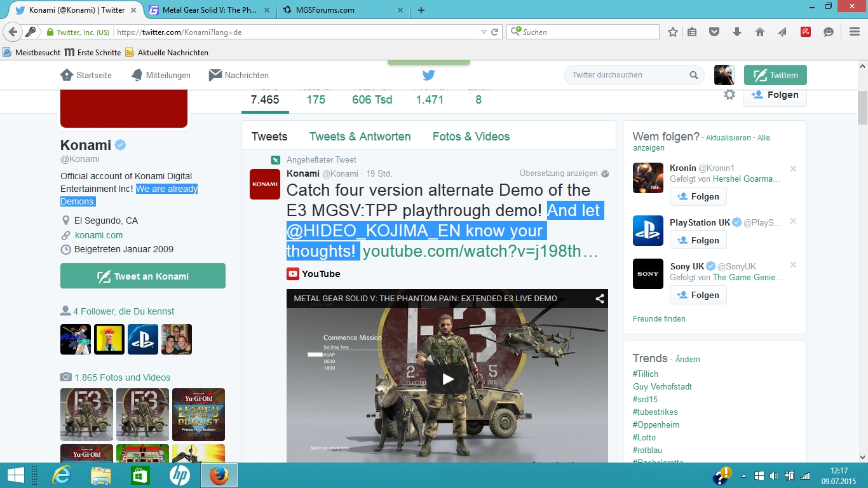Go to Firefox home page icon
This screenshot has height=488, width=868.
click(x=760, y=32)
